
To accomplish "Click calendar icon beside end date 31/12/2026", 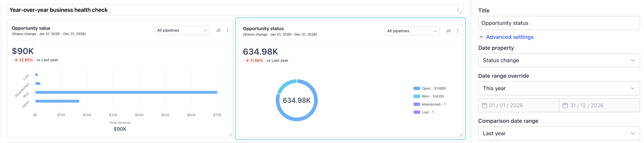I will [x=565, y=105].
